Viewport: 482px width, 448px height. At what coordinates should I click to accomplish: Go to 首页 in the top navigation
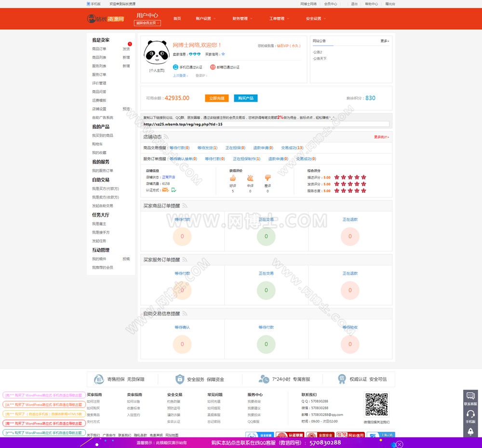pyautogui.click(x=177, y=18)
